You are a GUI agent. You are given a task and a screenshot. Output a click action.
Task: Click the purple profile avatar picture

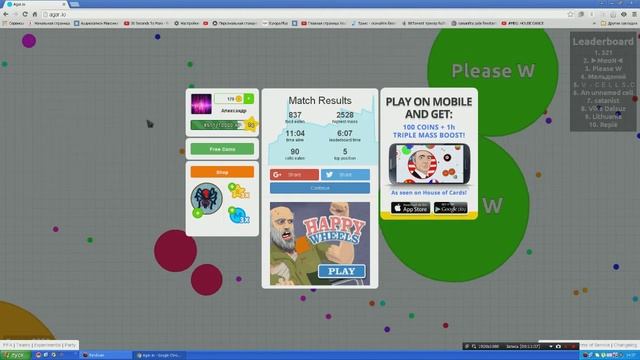[x=201, y=104]
